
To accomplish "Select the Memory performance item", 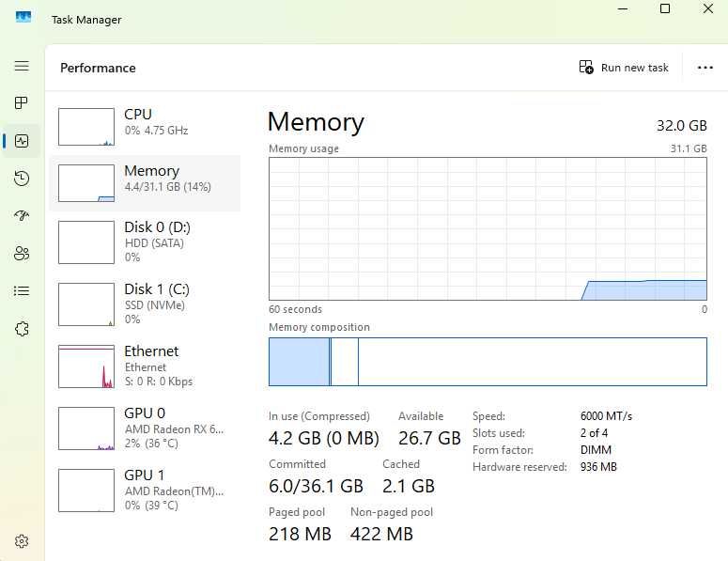I will [146, 182].
